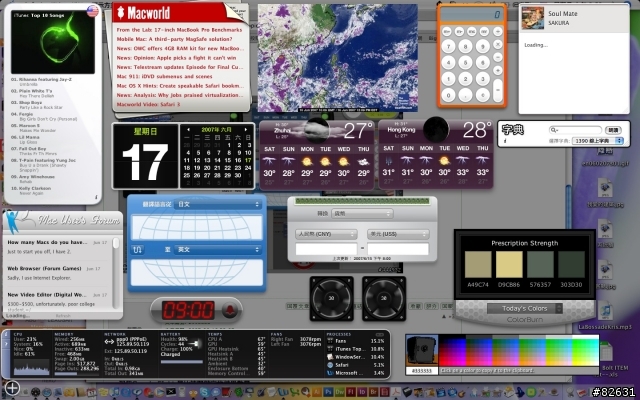
Task: Go to previous month in calendar widget
Action: [188, 130]
